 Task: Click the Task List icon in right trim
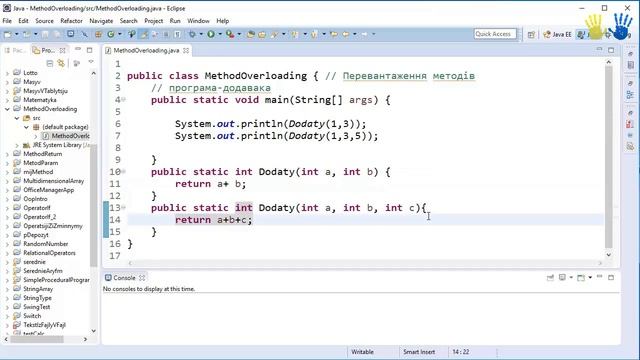click(631, 65)
